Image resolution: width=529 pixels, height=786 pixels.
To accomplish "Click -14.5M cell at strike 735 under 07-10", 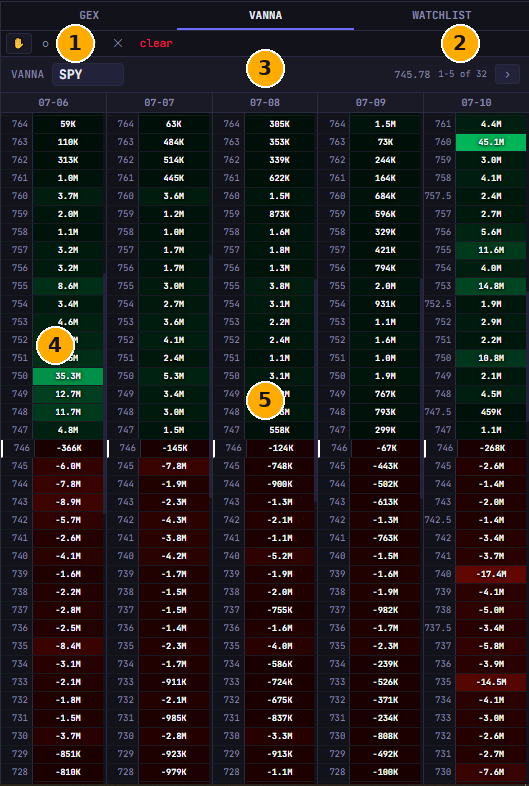I will pyautogui.click(x=491, y=682).
